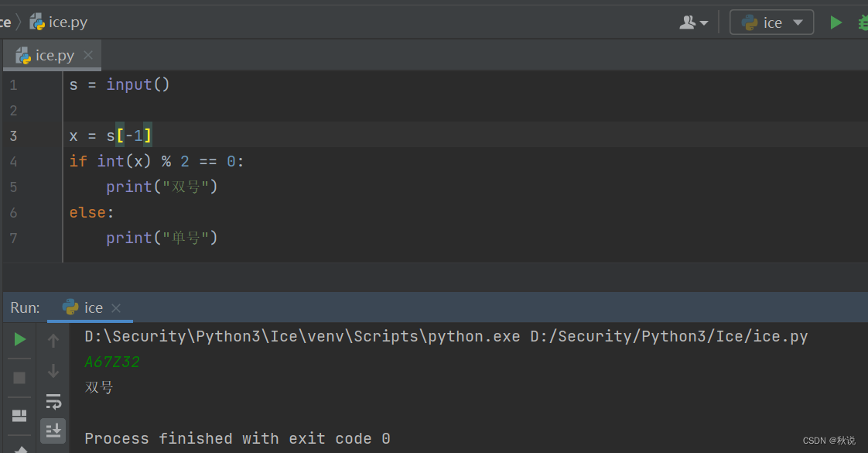Toggle scroll to end in Run console
Image resolution: width=868 pixels, height=453 pixels.
(53, 431)
